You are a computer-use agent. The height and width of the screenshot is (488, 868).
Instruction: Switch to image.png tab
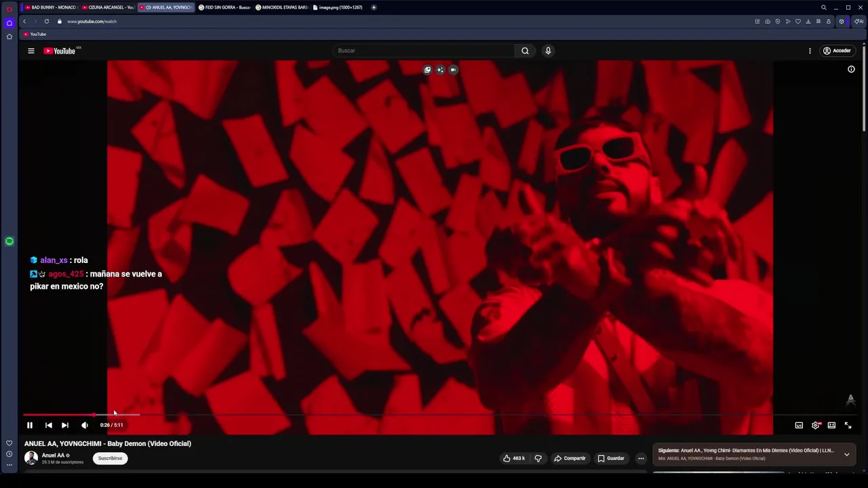[338, 7]
